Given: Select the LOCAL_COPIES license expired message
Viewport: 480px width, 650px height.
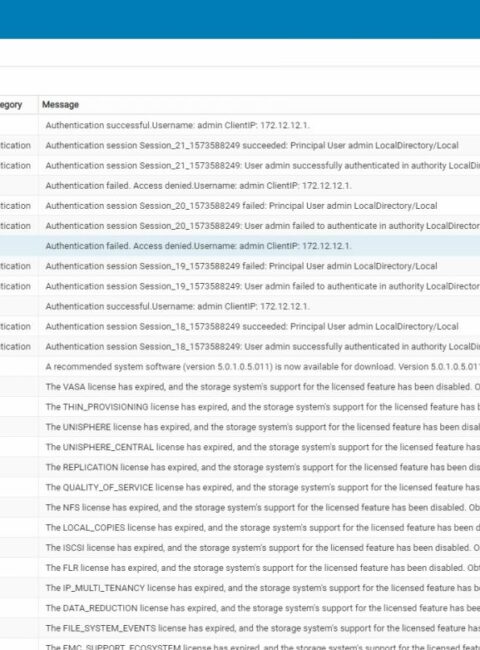Looking at the screenshot, I should pyautogui.click(x=240, y=527).
